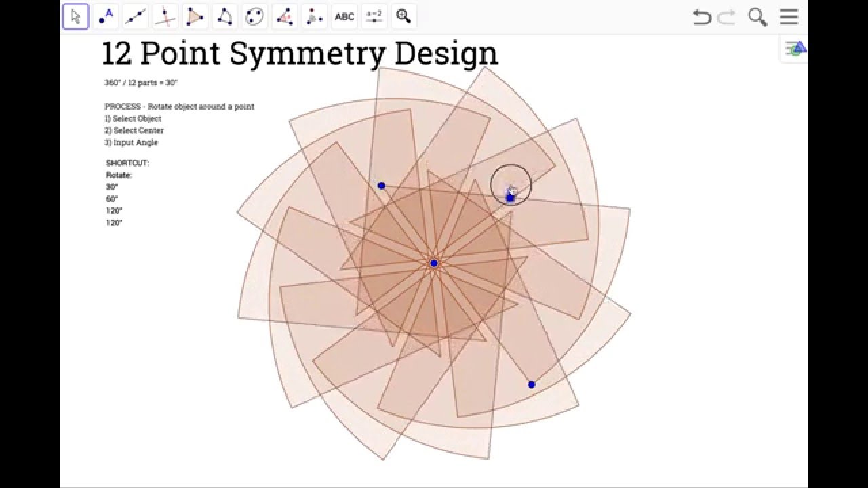
Task: Click the Redo arrow
Action: [x=727, y=17]
